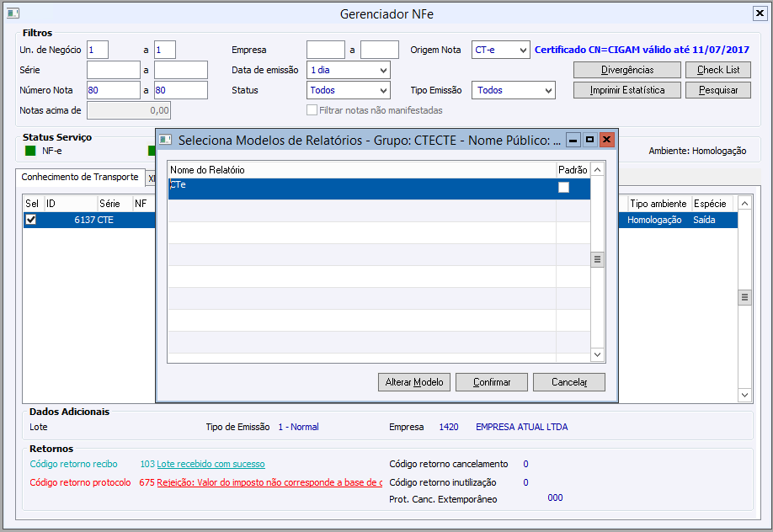Viewport: 773px width, 532px height.
Task: Click the ID column header
Action: (71, 204)
